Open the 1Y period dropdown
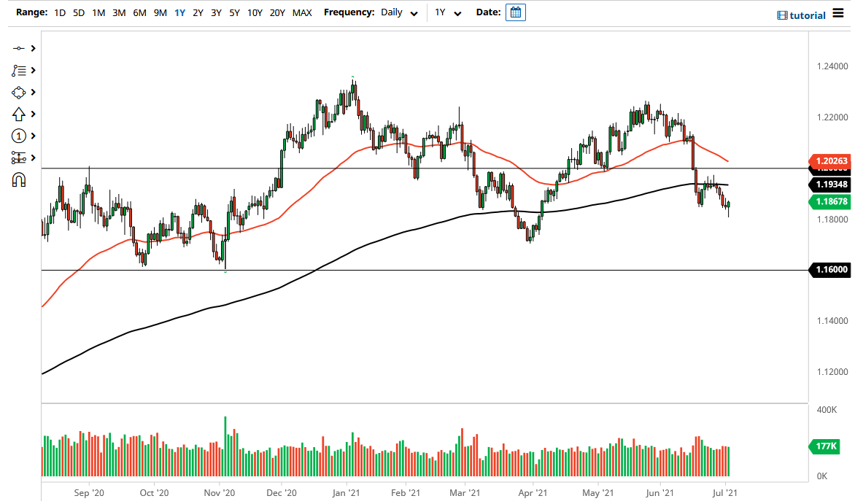The width and height of the screenshot is (855, 504). click(x=448, y=12)
